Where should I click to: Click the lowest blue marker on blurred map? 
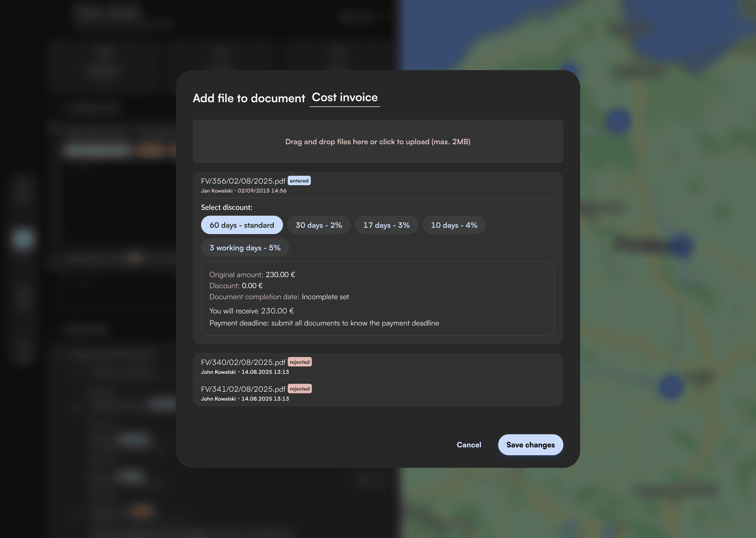tap(671, 386)
